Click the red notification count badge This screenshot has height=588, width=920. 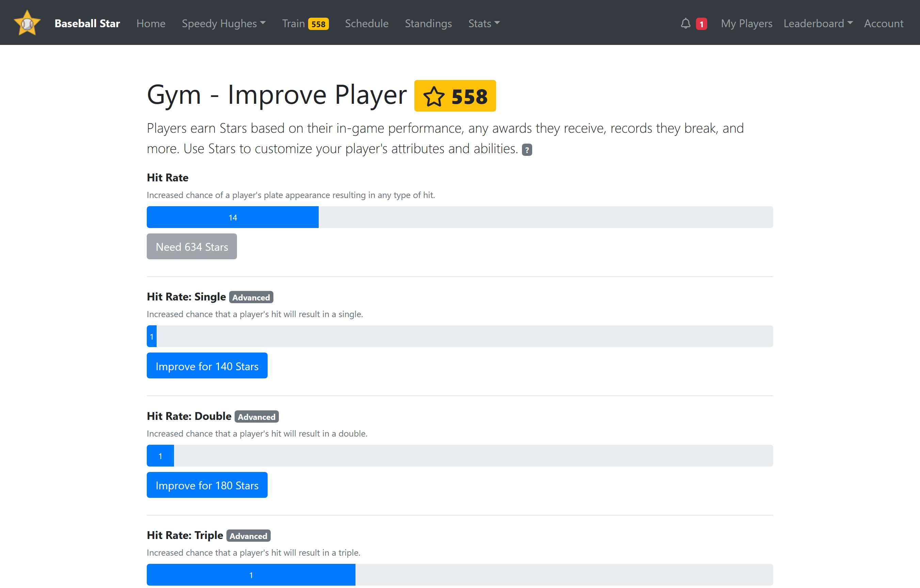click(x=701, y=24)
